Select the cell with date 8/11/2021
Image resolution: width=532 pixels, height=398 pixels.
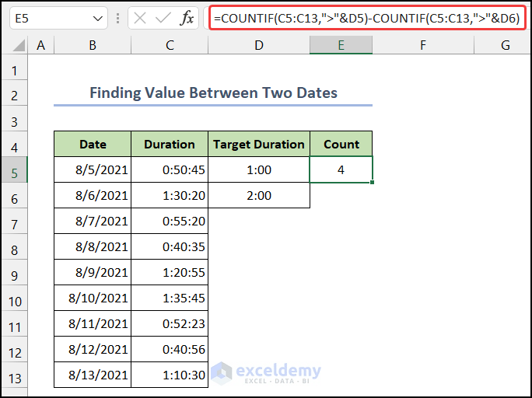(93, 323)
